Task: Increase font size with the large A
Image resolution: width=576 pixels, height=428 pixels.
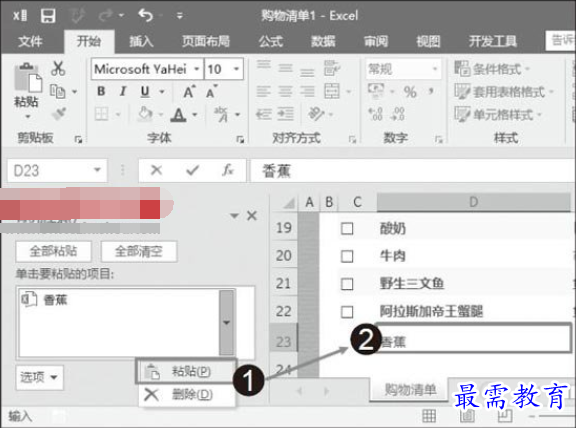Action: pyautogui.click(x=189, y=91)
